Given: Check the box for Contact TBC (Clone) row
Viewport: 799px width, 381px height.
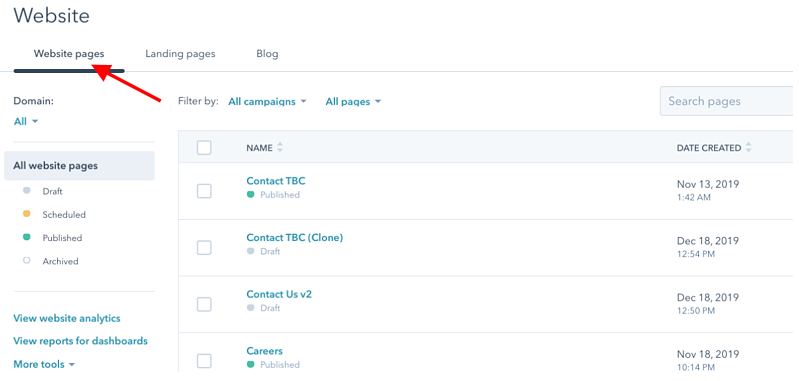Looking at the screenshot, I should (204, 248).
